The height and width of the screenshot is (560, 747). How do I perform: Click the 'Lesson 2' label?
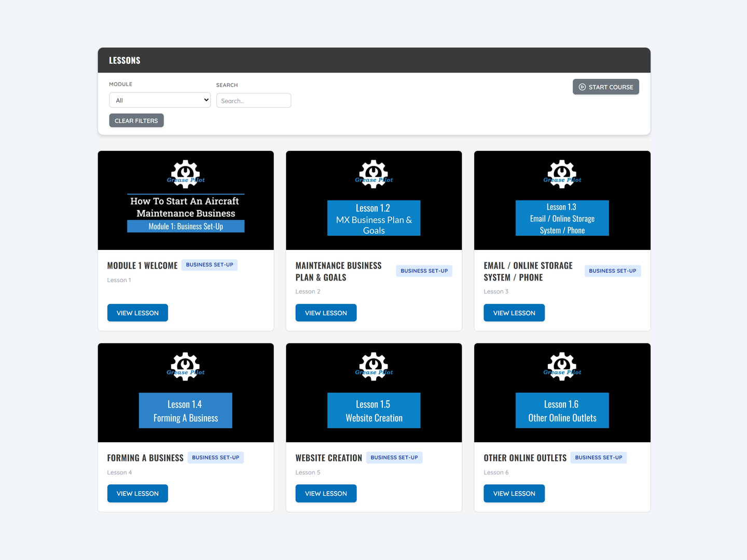click(308, 291)
